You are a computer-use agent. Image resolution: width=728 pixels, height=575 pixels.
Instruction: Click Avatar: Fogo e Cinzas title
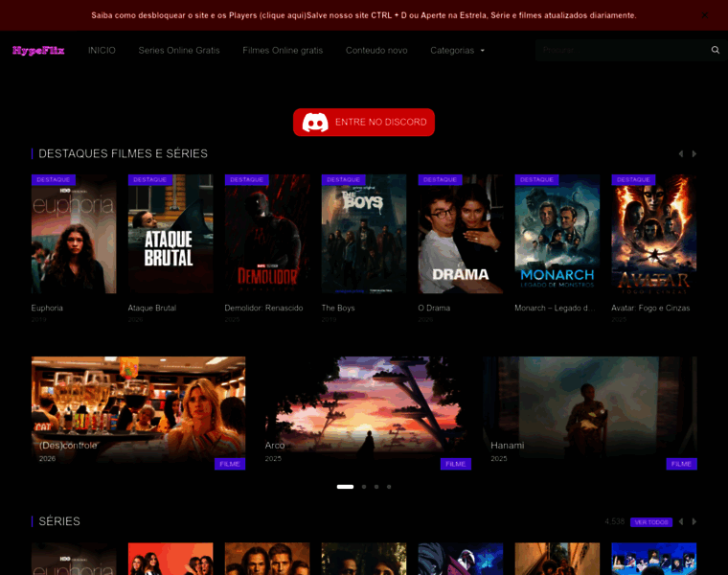[650, 308]
